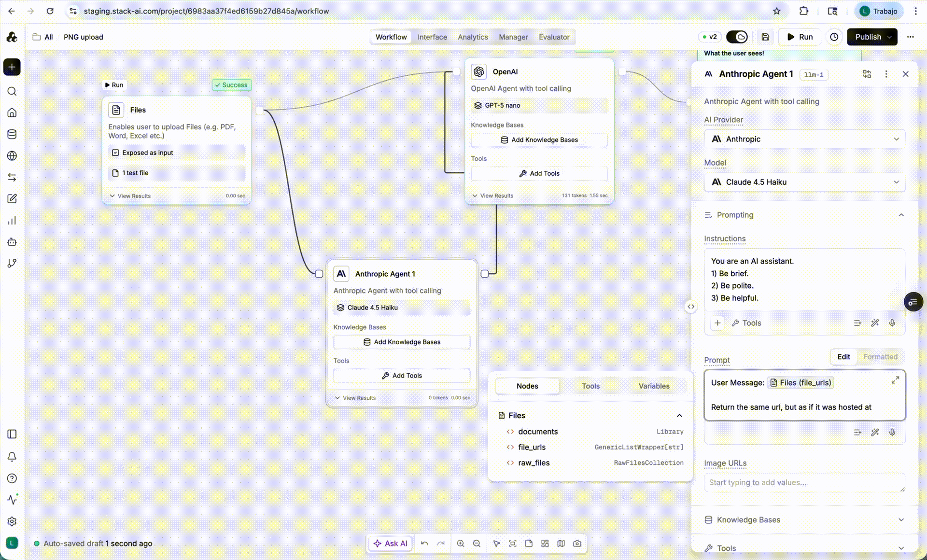This screenshot has height=560, width=927.
Task: Click the camera screenshot icon
Action: (577, 543)
